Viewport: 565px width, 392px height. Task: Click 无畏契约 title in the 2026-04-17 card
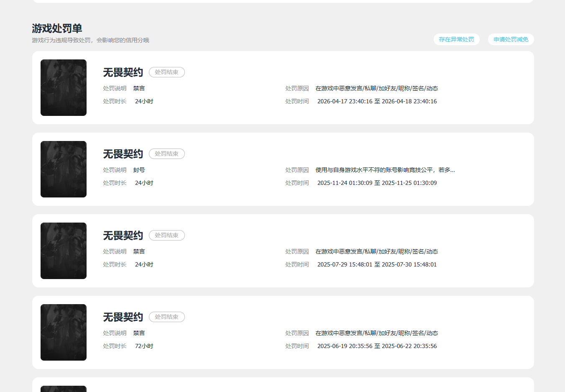pyautogui.click(x=123, y=72)
